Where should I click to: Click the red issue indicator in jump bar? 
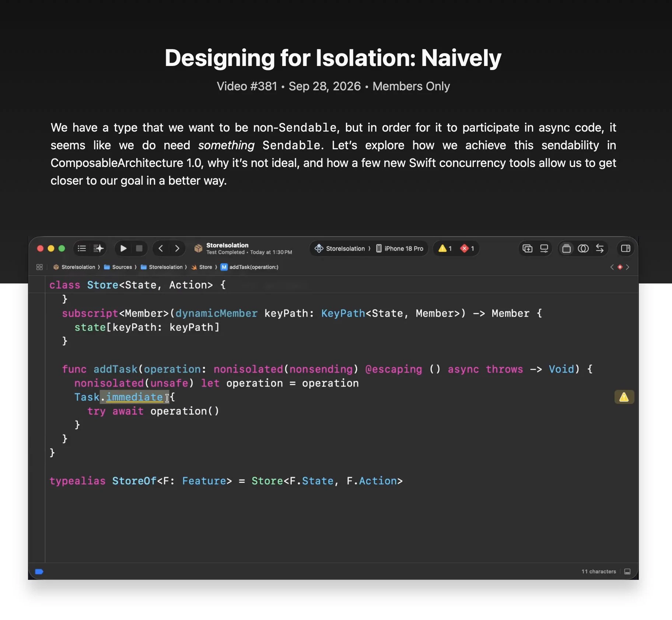point(620,267)
